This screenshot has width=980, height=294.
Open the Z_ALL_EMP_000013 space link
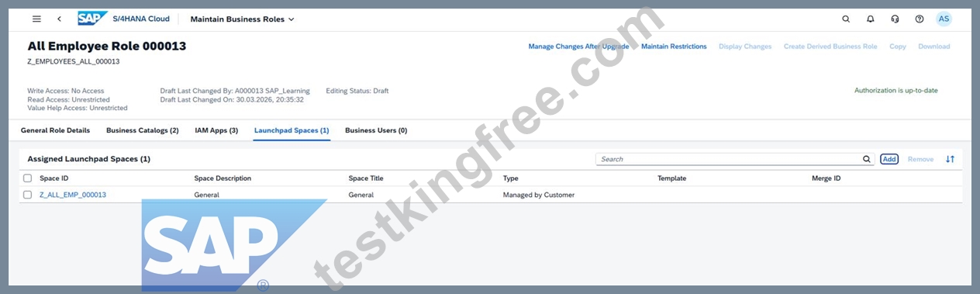73,195
